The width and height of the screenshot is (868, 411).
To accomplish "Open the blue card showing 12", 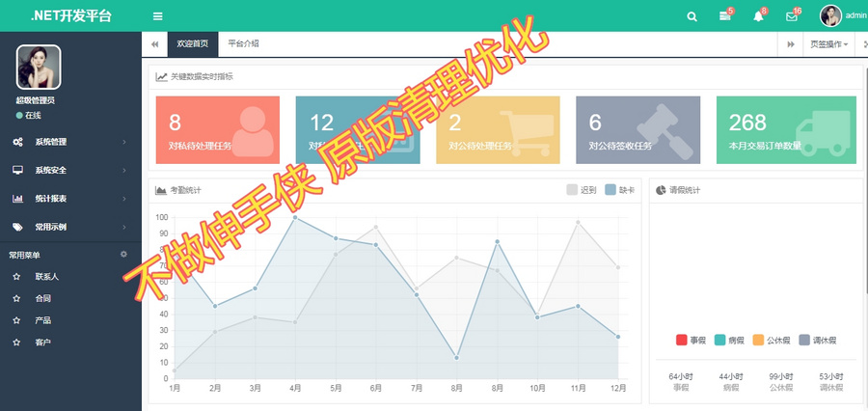I will coord(358,130).
